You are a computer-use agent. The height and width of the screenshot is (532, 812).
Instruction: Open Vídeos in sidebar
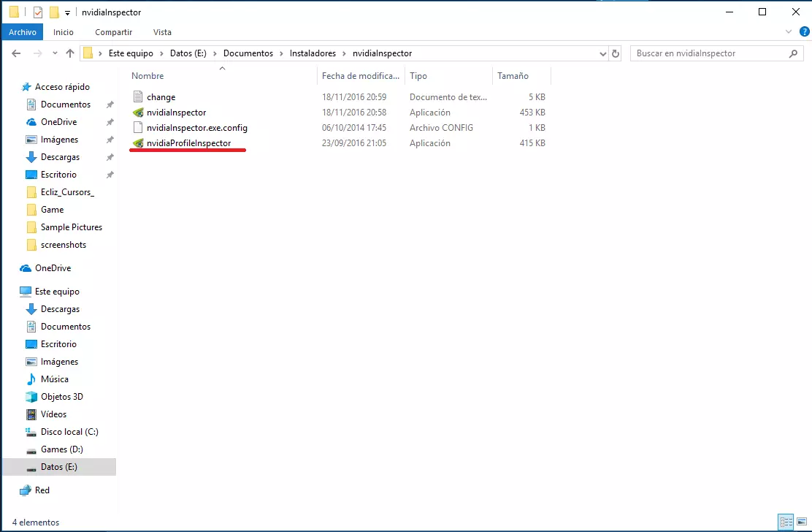tap(53, 414)
